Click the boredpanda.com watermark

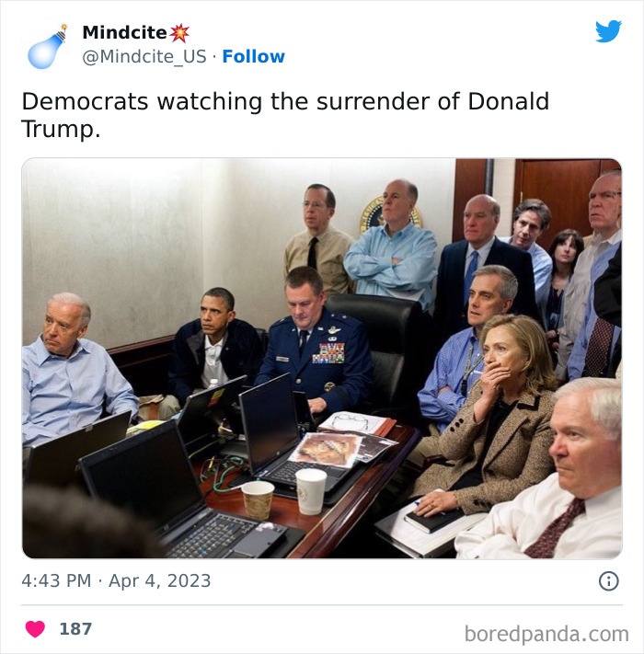coord(546,634)
